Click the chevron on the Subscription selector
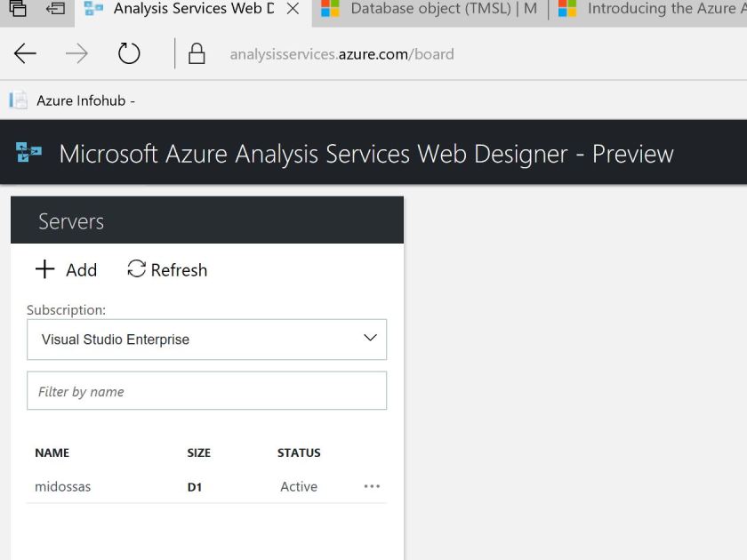The height and width of the screenshot is (560, 747). pyautogui.click(x=369, y=339)
